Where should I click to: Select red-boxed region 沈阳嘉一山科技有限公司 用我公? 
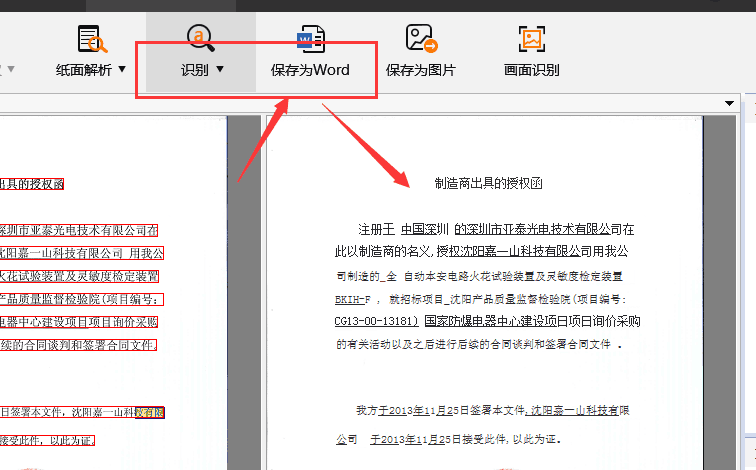[81, 253]
